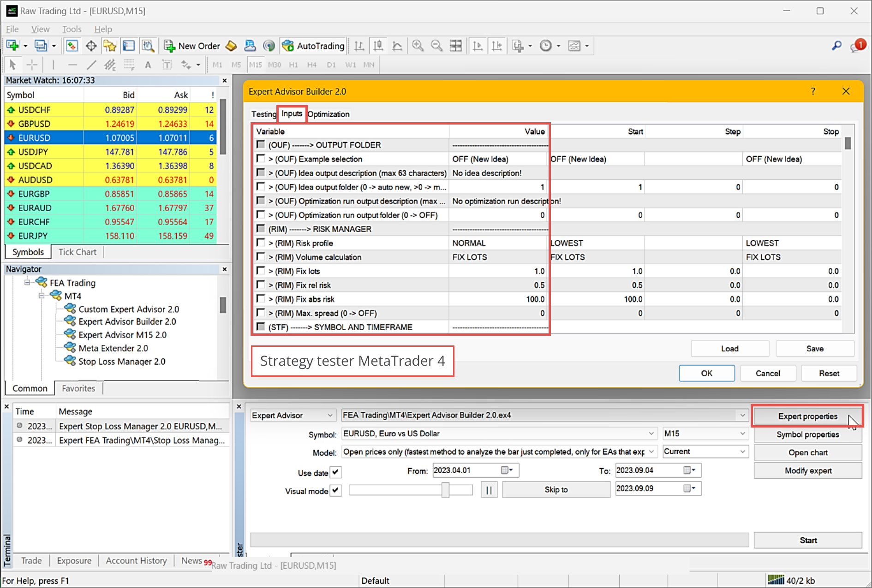The width and height of the screenshot is (872, 588).
Task: Click the Zoom Out magnifier icon
Action: (436, 46)
